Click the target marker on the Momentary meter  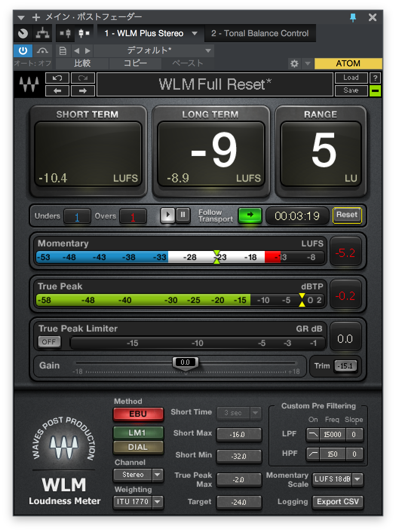216,257
